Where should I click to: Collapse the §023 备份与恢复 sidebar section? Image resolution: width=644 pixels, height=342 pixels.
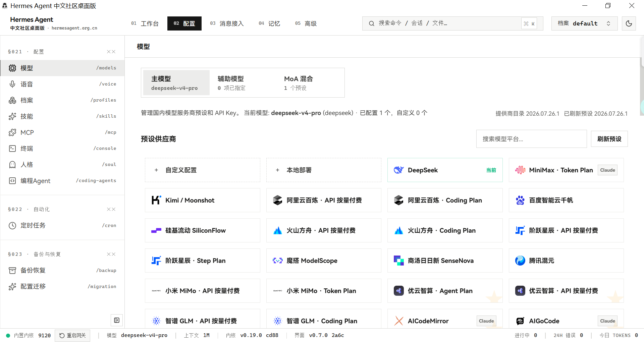(111, 254)
